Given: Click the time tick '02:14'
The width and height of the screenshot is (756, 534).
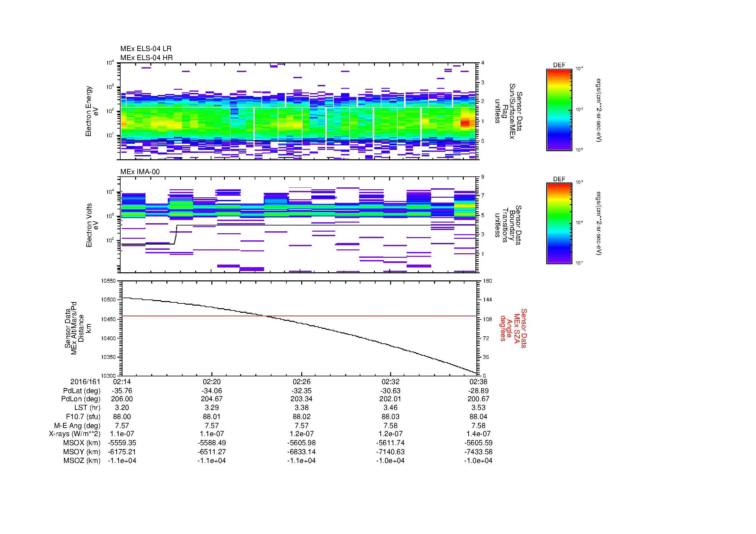Looking at the screenshot, I should coord(122,382).
